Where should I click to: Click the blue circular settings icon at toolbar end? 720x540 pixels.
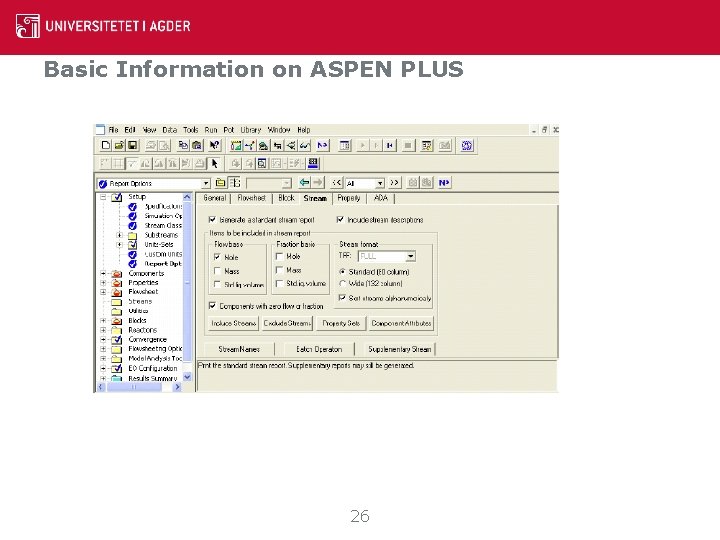pos(467,146)
